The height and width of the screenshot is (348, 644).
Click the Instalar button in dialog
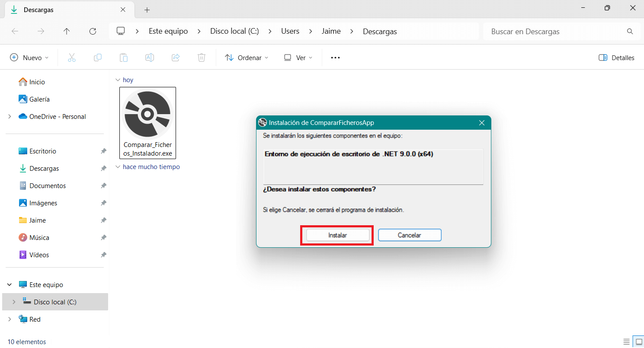pos(337,235)
